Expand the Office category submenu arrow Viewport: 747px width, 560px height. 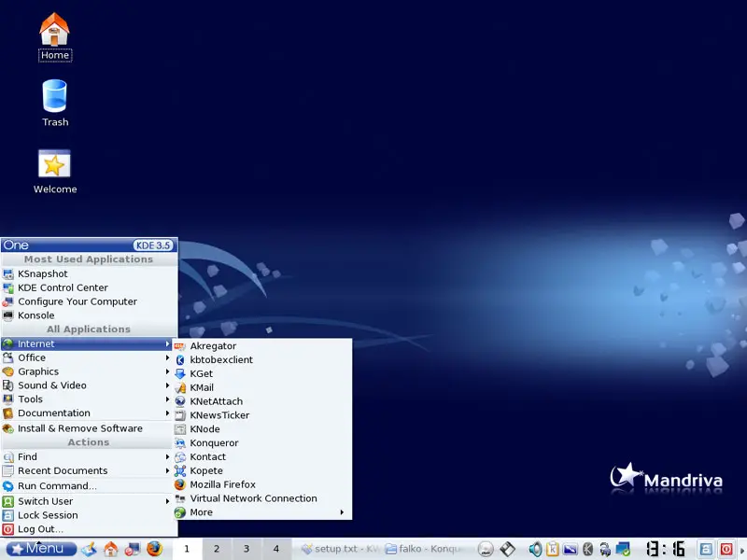tap(167, 357)
